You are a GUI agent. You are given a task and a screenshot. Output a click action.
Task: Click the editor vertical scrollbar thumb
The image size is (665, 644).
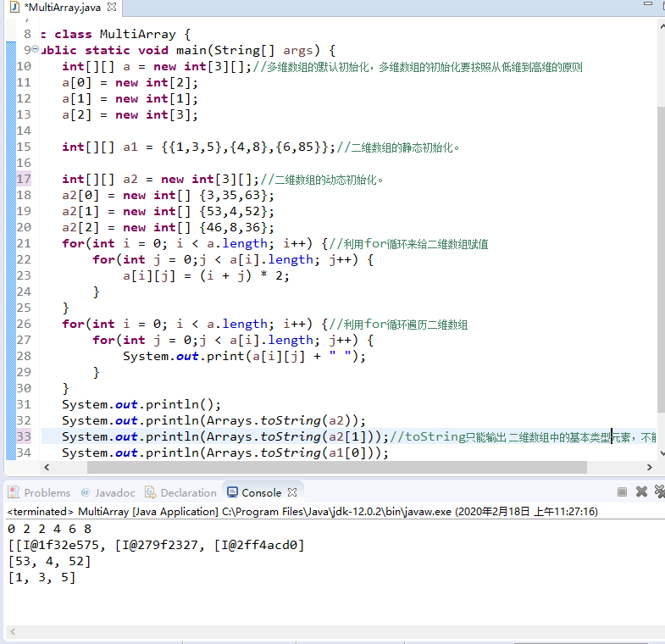pyautogui.click(x=661, y=258)
